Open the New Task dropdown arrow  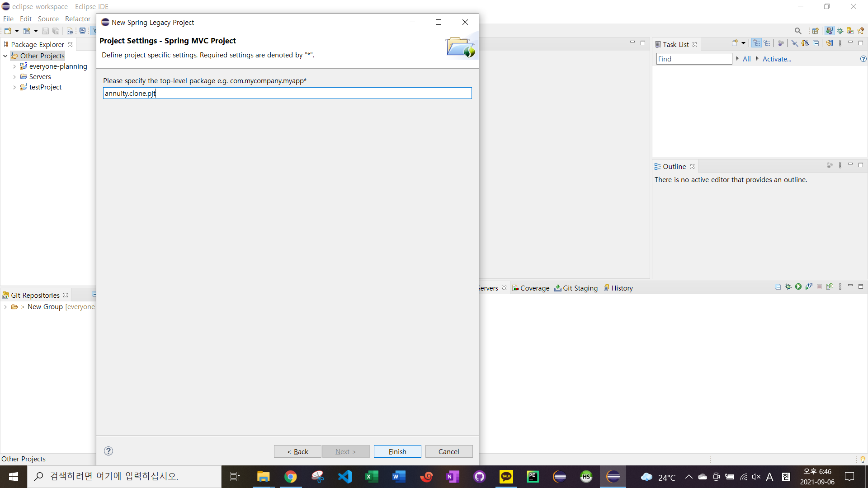pos(743,43)
